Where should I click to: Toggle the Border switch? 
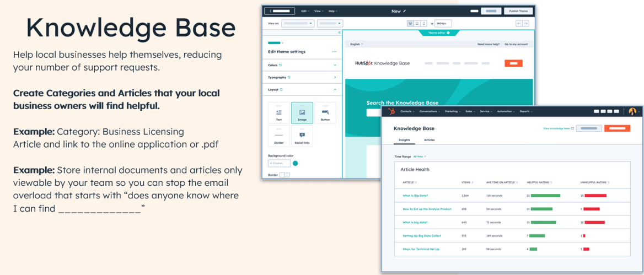coord(285,175)
